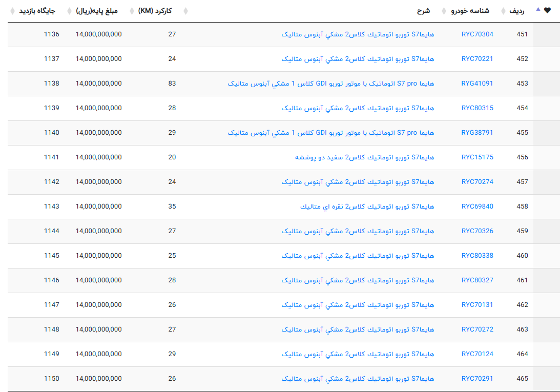Click mileage value 25 in row 460
This screenshot has width=560, height=392.
coord(172,256)
